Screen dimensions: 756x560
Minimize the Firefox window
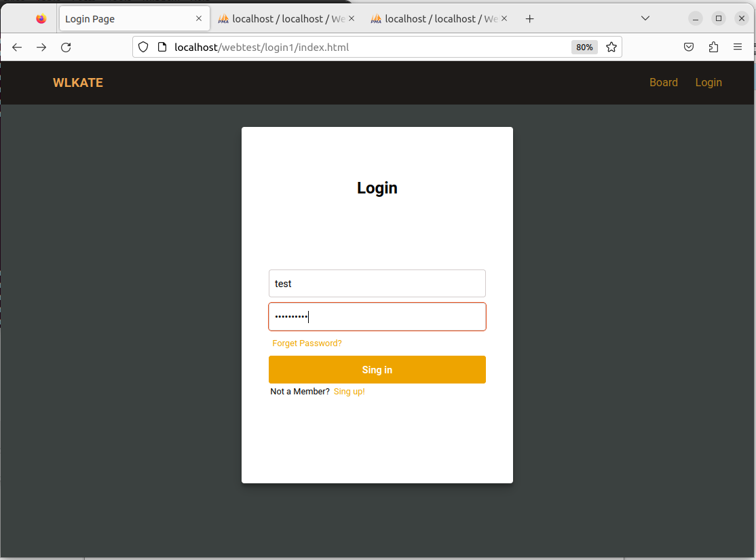[695, 19]
